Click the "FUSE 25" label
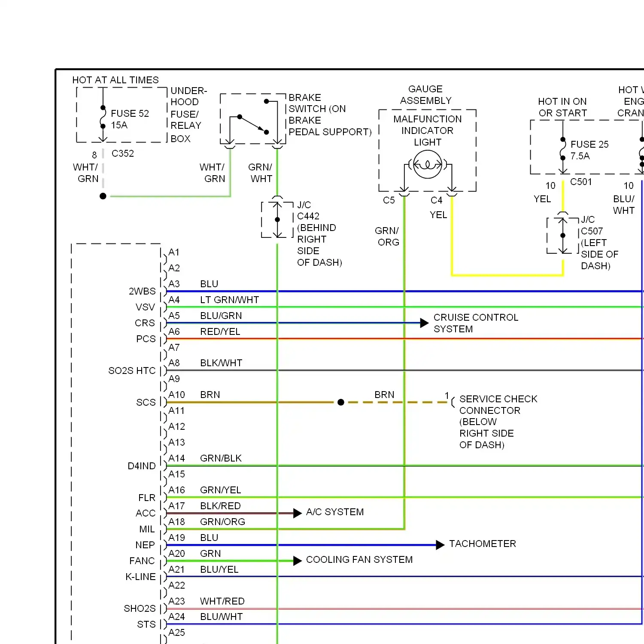 click(589, 144)
